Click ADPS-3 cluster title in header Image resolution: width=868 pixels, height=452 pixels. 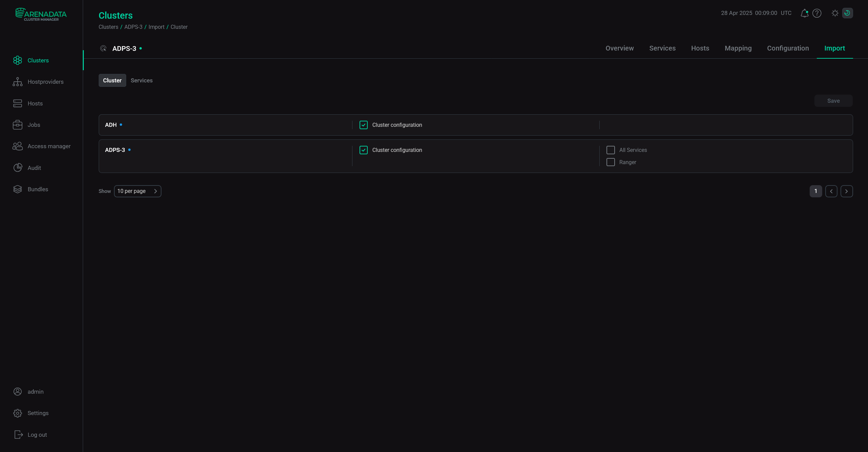pyautogui.click(x=124, y=48)
